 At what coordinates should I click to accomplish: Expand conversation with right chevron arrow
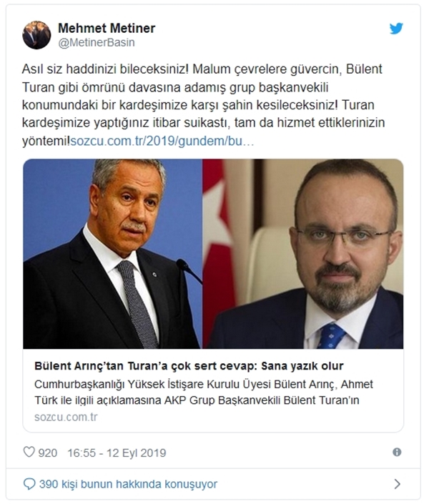tap(397, 484)
